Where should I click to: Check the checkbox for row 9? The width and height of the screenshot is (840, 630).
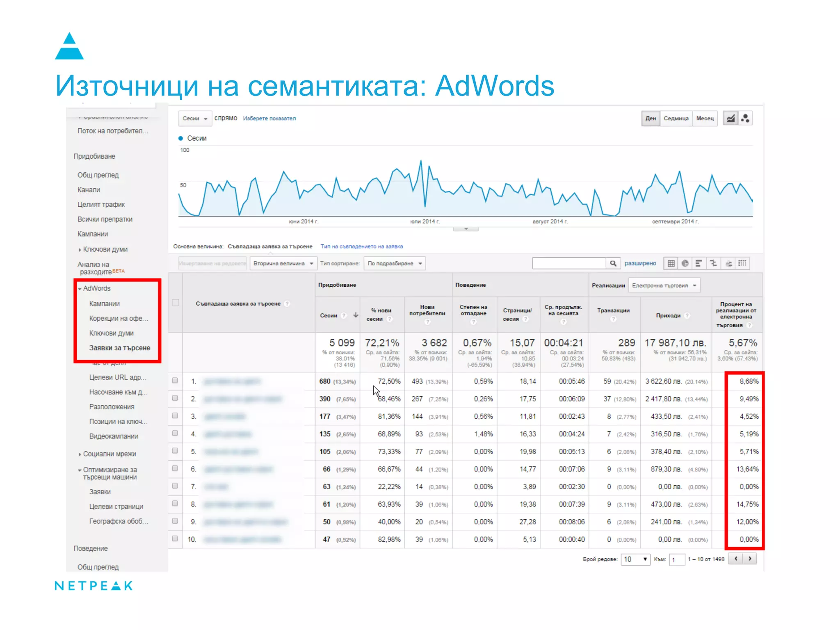tap(175, 521)
